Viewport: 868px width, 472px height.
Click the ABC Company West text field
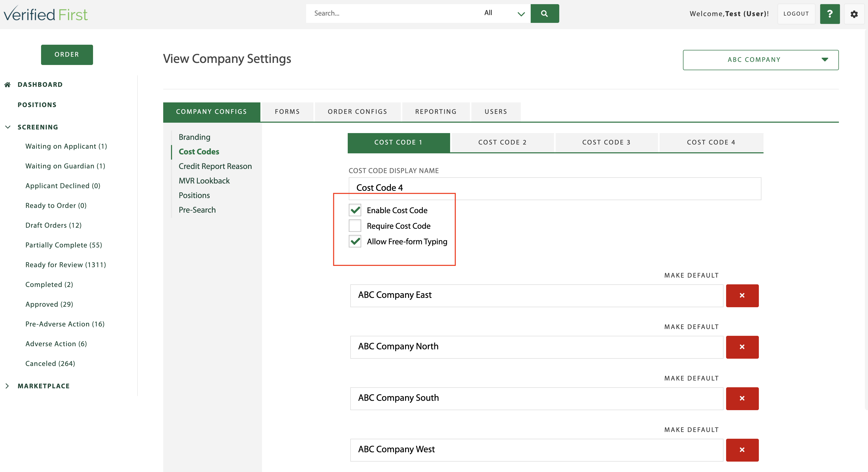[x=536, y=450]
